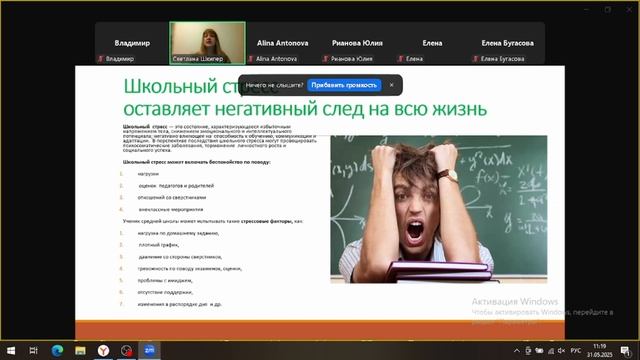
Task: Launch Microsoft Edge from the taskbar
Action: (57, 351)
